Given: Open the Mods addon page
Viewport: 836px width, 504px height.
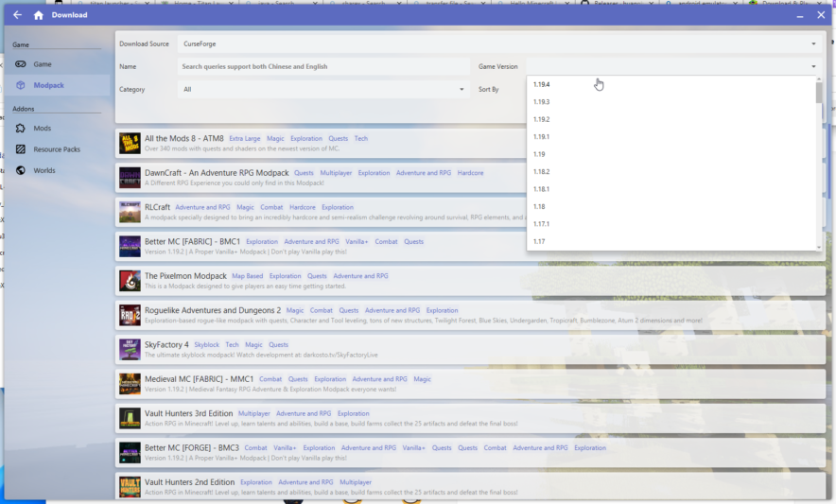Looking at the screenshot, I should click(x=43, y=128).
